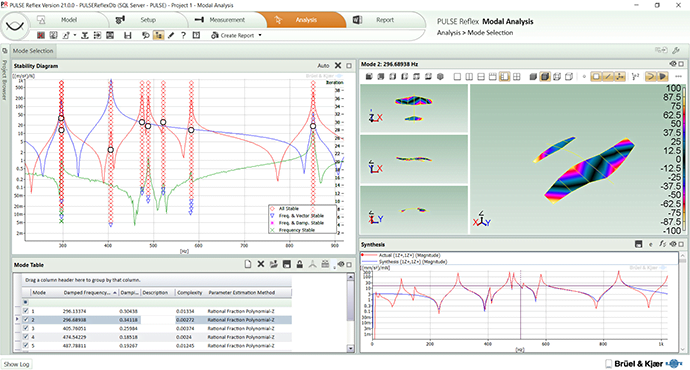Choose the four-pane grid layout icon
Viewport: 690px width, 370px height.
517,77
